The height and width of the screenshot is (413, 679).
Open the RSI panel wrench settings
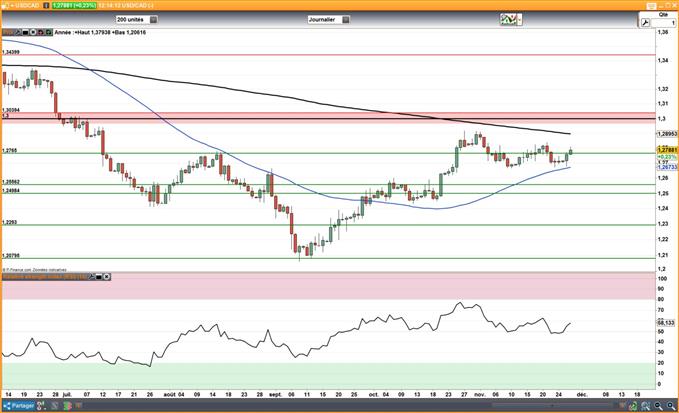pyautogui.click(x=91, y=276)
